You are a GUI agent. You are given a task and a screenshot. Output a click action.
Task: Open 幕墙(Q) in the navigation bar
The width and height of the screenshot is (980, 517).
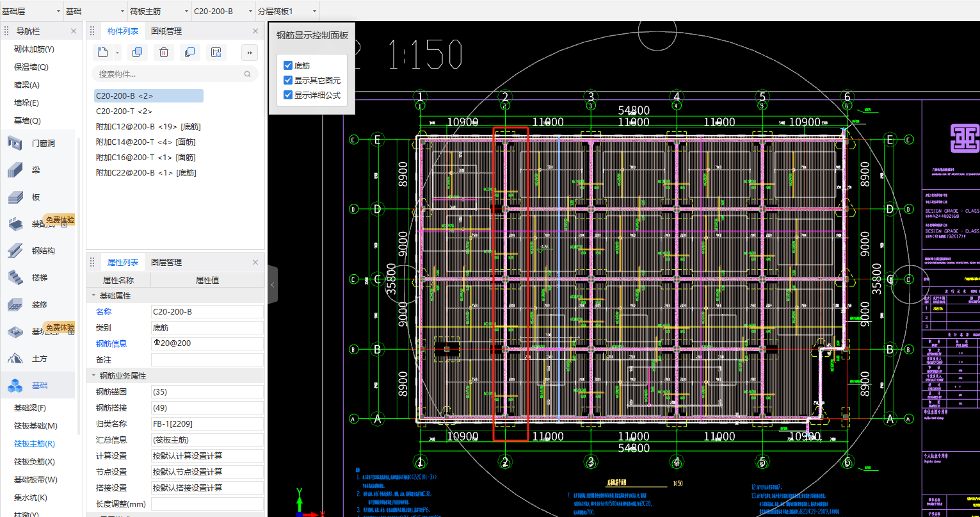[x=27, y=120]
